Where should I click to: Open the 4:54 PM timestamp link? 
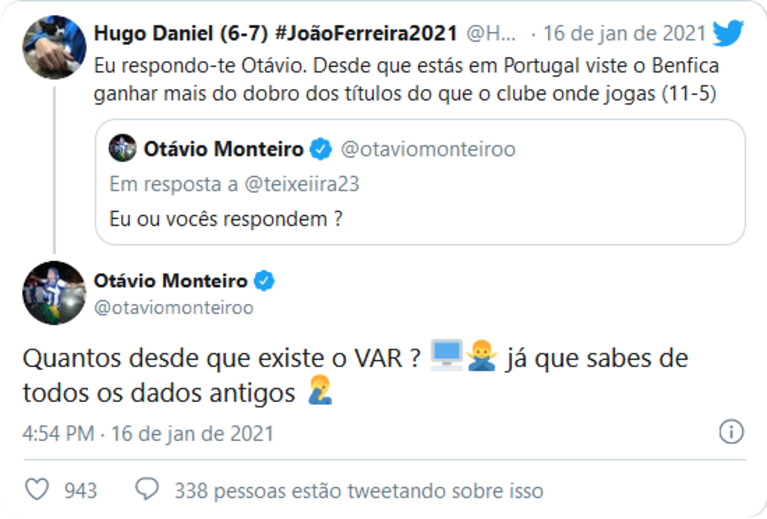click(x=59, y=433)
